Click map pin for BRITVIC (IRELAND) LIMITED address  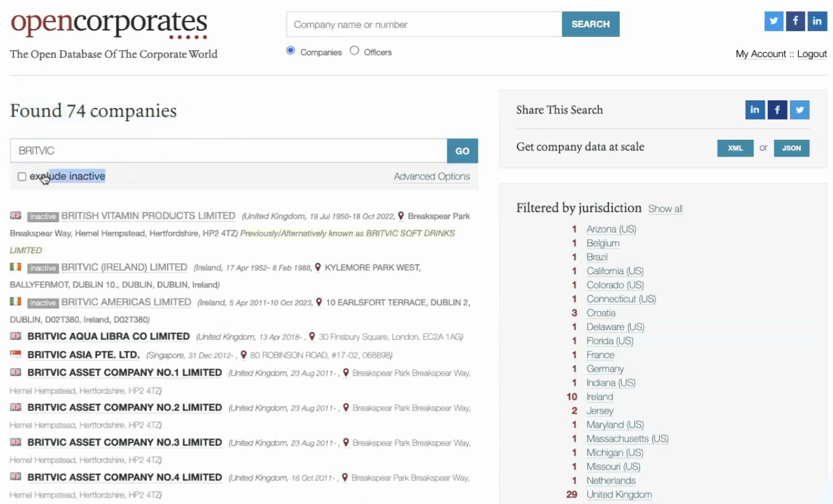coord(318,268)
